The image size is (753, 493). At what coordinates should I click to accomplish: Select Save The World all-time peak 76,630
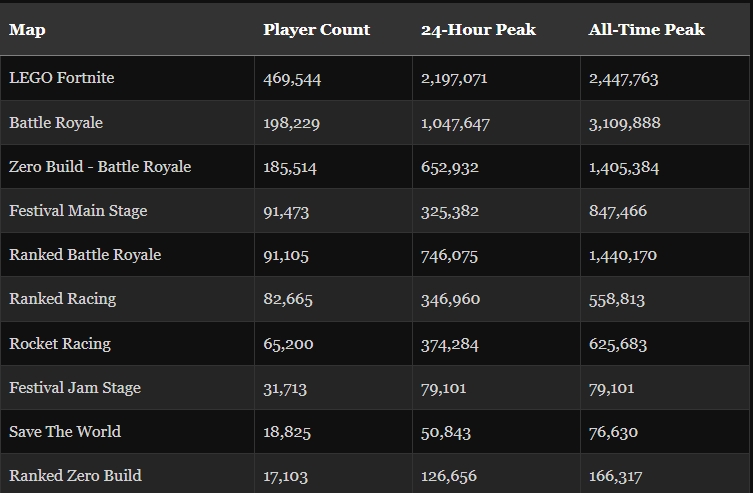tap(613, 432)
